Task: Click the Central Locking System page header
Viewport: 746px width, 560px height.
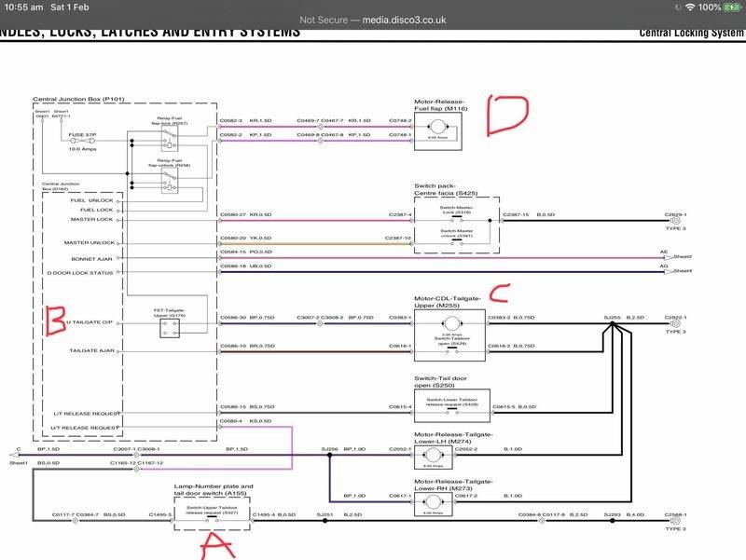Action: coord(691,33)
